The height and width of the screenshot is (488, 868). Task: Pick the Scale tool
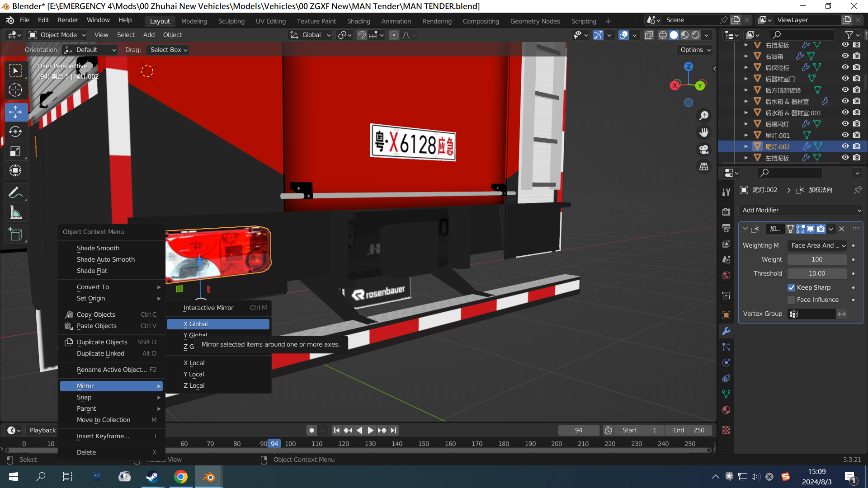(15, 151)
